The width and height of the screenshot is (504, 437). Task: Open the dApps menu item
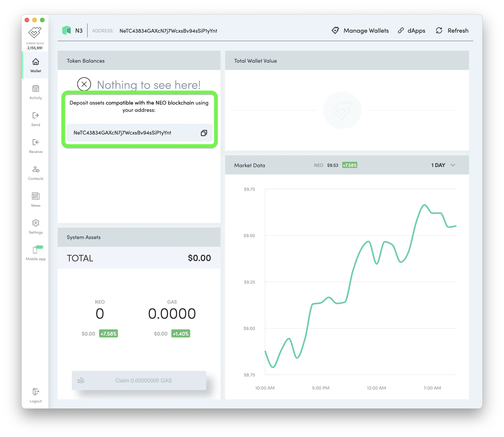pyautogui.click(x=411, y=31)
